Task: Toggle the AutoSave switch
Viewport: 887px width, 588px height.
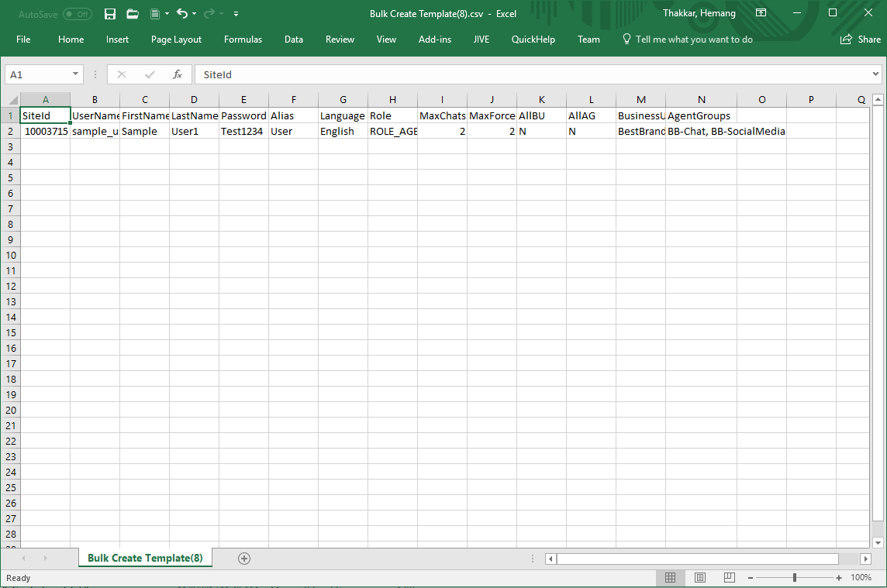Action: [x=77, y=14]
